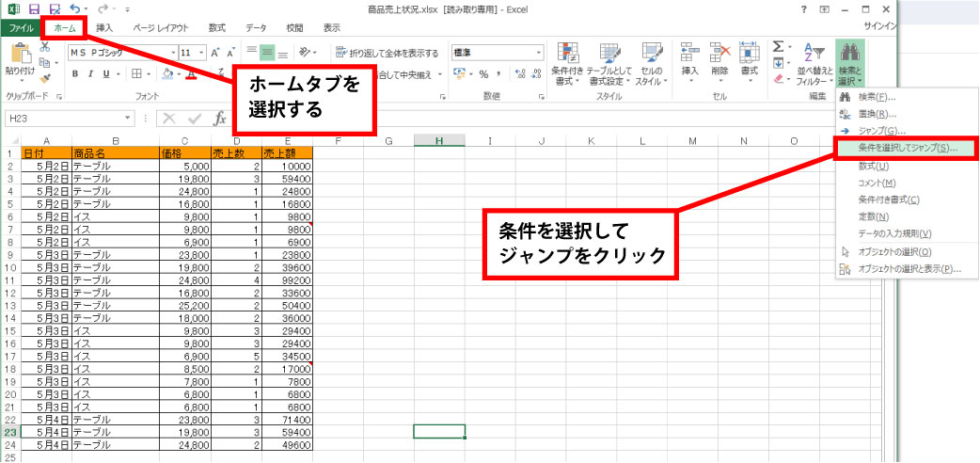Click the increase font size icon
The height and width of the screenshot is (463, 980).
click(x=215, y=53)
